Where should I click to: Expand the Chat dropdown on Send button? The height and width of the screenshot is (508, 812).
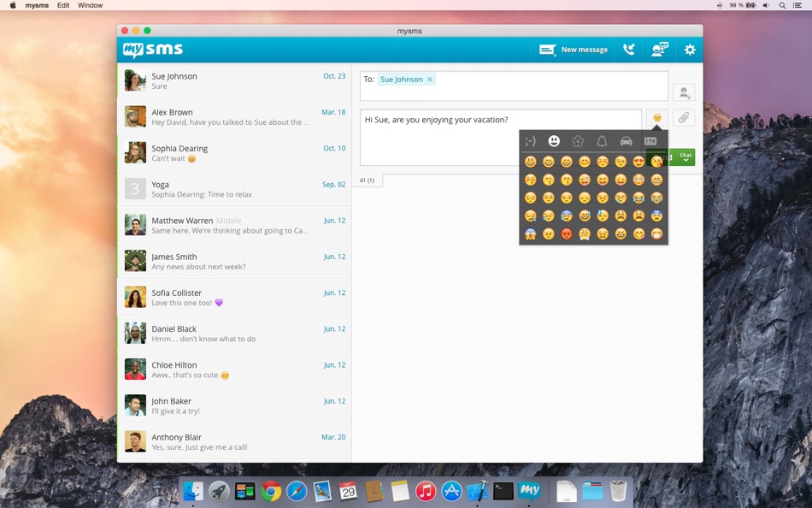point(685,157)
